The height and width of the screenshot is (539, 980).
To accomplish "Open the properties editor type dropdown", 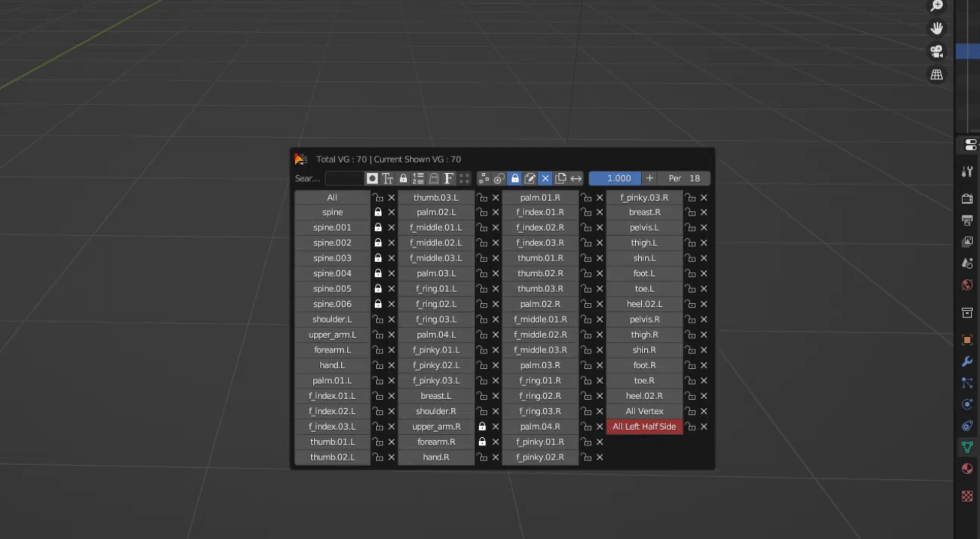I will point(971,145).
